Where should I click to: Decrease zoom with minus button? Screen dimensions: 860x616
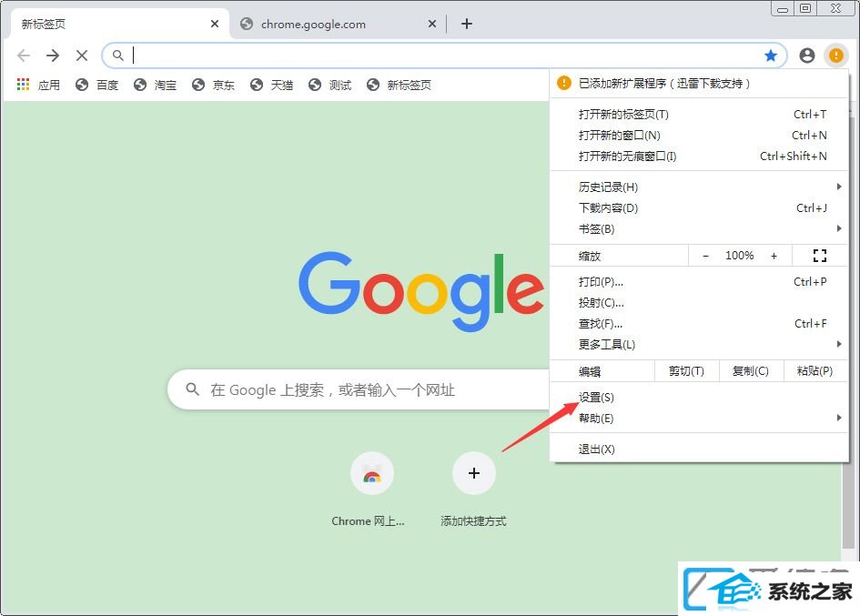[x=706, y=256]
